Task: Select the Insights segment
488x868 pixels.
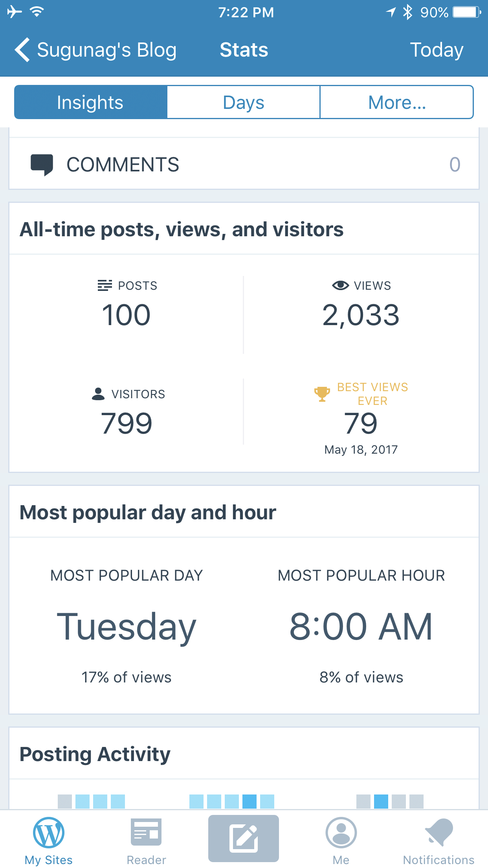Action: coord(90,102)
